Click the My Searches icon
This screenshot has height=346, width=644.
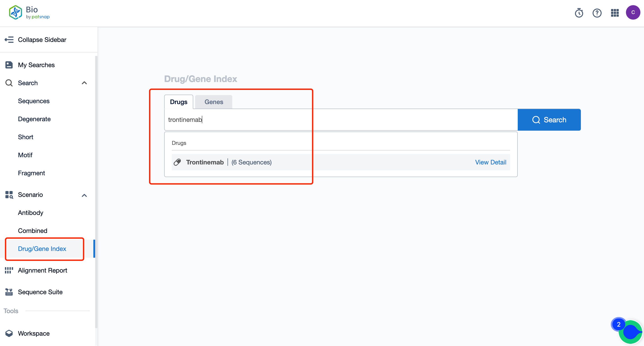pos(10,65)
